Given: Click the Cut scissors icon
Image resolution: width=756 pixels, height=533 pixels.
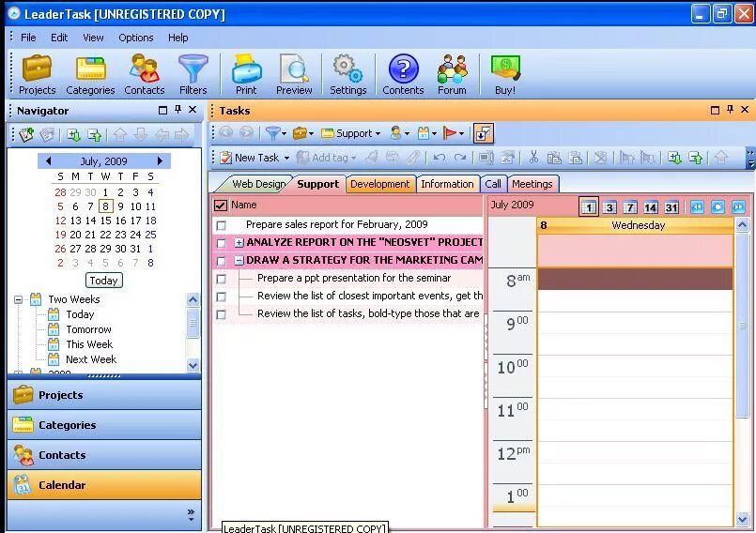Looking at the screenshot, I should coord(533,158).
